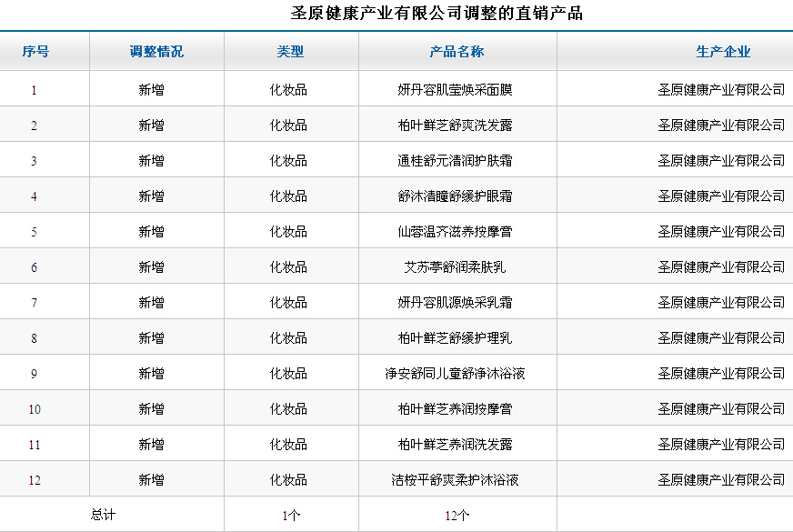Select product 妍丹容肌莹焕采面膜
Viewport: 793px width, 532px height.
tap(456, 90)
